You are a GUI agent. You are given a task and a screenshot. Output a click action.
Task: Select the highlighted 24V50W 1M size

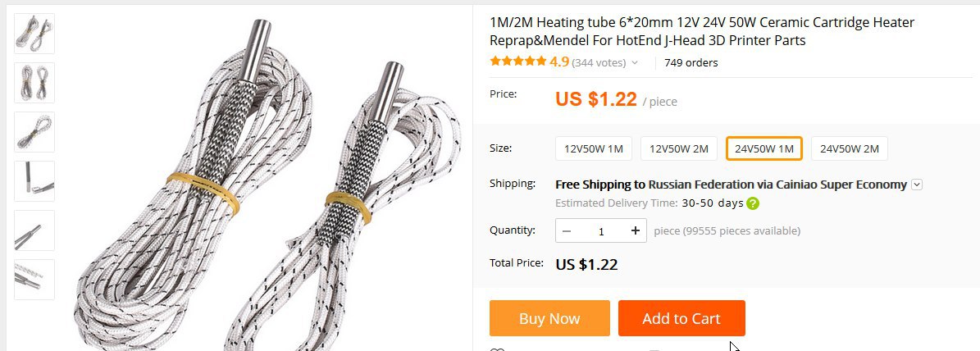tap(763, 148)
